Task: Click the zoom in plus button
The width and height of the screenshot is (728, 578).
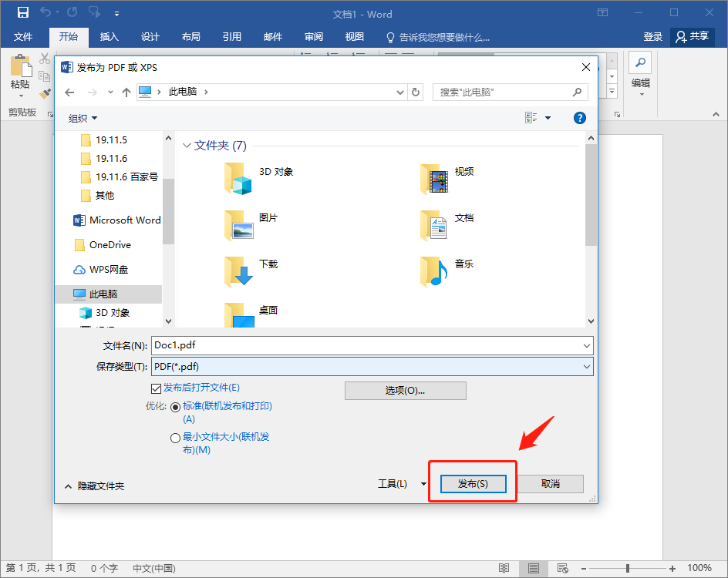Action: pos(672,568)
